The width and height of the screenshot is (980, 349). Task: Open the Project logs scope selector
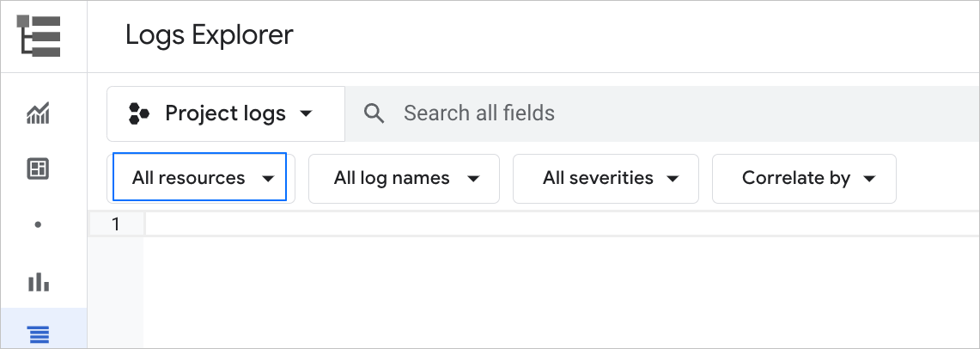(225, 113)
